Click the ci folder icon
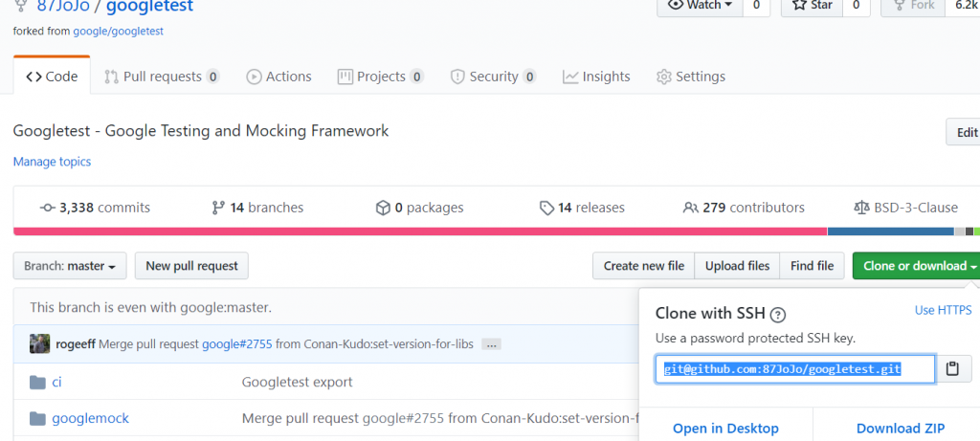The width and height of the screenshot is (980, 441). [38, 382]
